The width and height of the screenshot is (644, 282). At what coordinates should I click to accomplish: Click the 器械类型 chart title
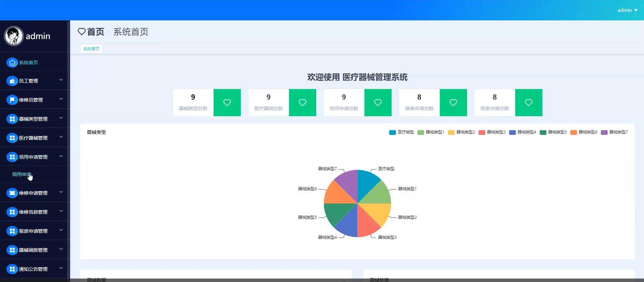[x=96, y=132]
